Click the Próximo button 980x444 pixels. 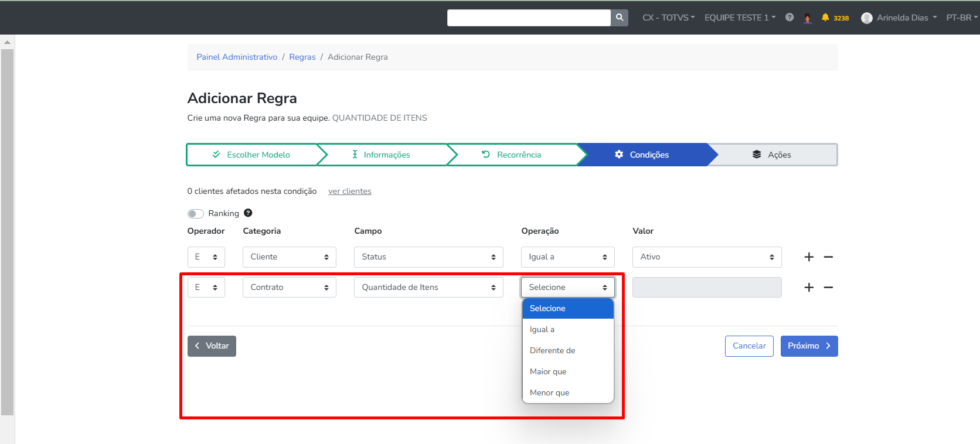[x=809, y=346]
